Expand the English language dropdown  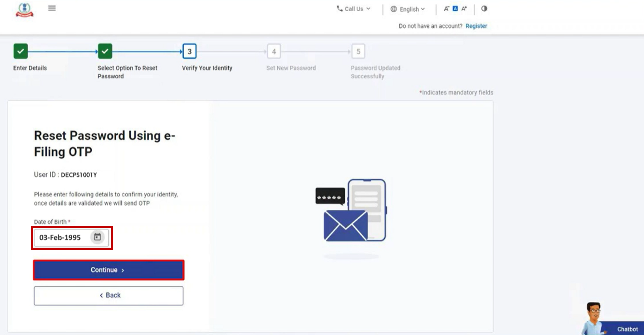click(408, 8)
